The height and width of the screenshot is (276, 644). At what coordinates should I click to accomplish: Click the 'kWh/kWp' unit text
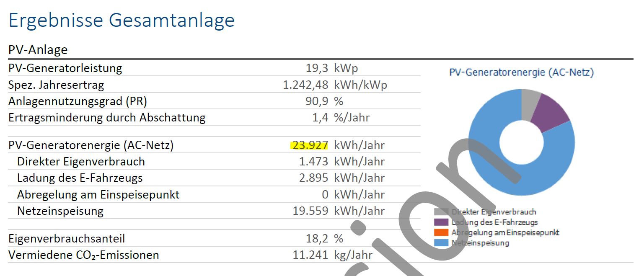click(x=361, y=85)
